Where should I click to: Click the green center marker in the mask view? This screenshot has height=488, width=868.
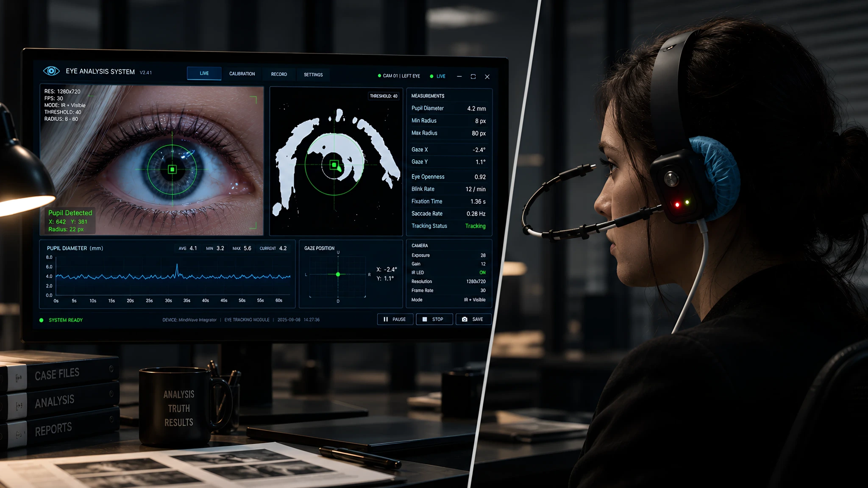[334, 165]
